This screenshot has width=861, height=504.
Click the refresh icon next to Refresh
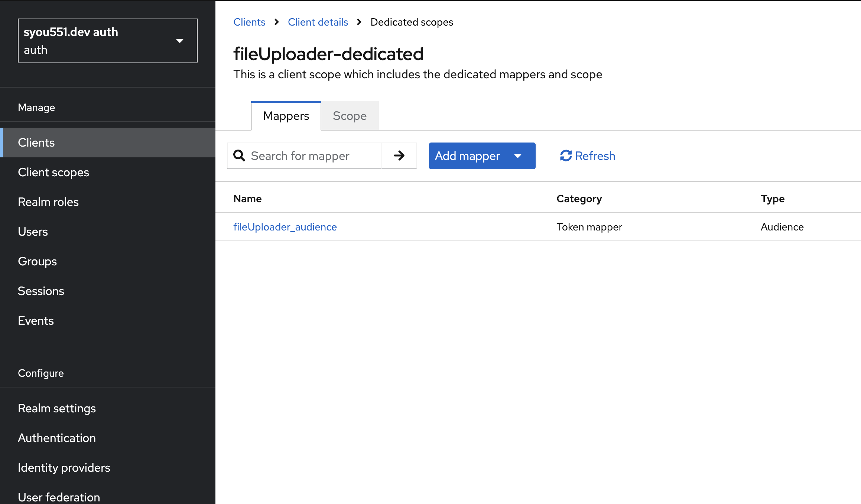[x=565, y=156]
